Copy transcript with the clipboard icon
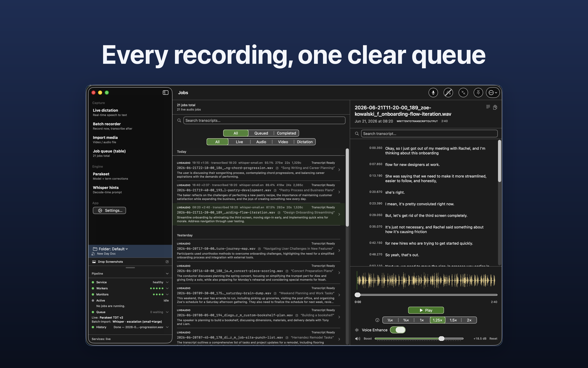 coord(495,107)
